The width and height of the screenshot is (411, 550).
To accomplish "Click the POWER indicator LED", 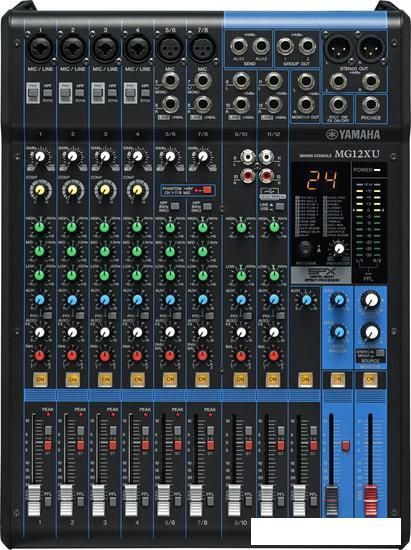I will pos(377,170).
